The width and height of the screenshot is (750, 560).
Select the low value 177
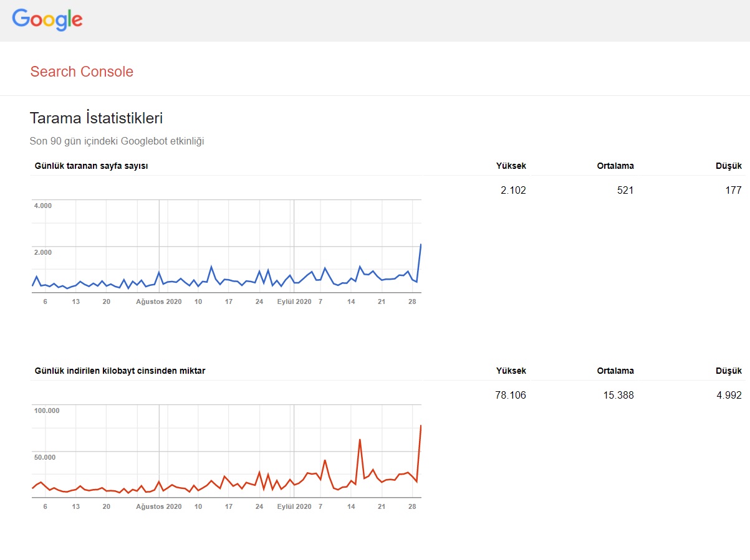733,190
